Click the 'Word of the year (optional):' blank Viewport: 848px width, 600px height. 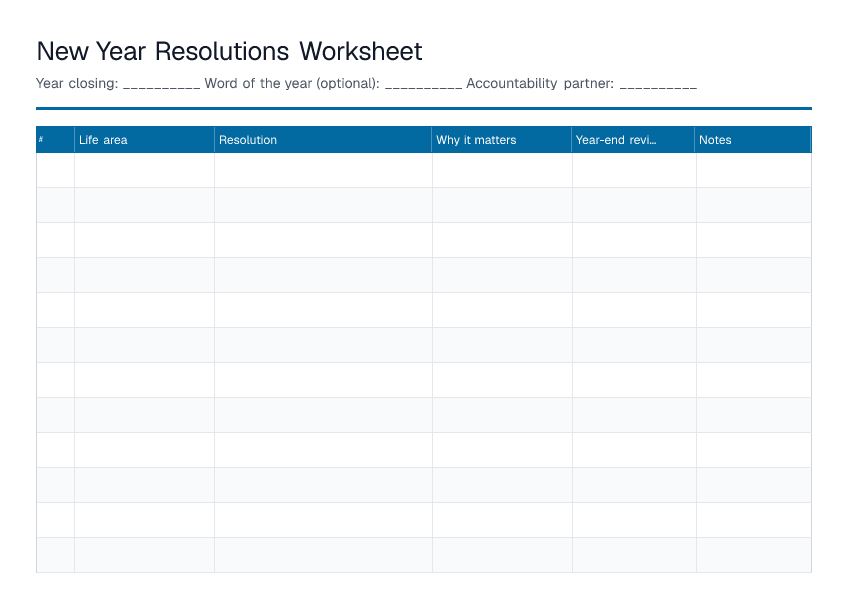(x=423, y=84)
